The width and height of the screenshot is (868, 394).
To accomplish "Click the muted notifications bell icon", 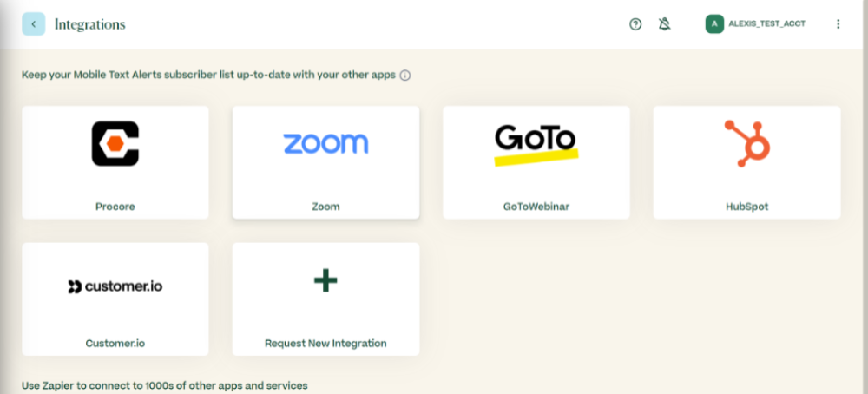I will tap(664, 23).
